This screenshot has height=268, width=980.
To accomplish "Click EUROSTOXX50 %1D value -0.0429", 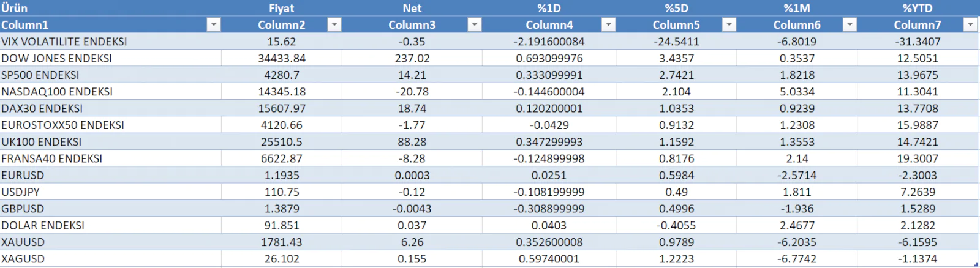I will point(549,125).
